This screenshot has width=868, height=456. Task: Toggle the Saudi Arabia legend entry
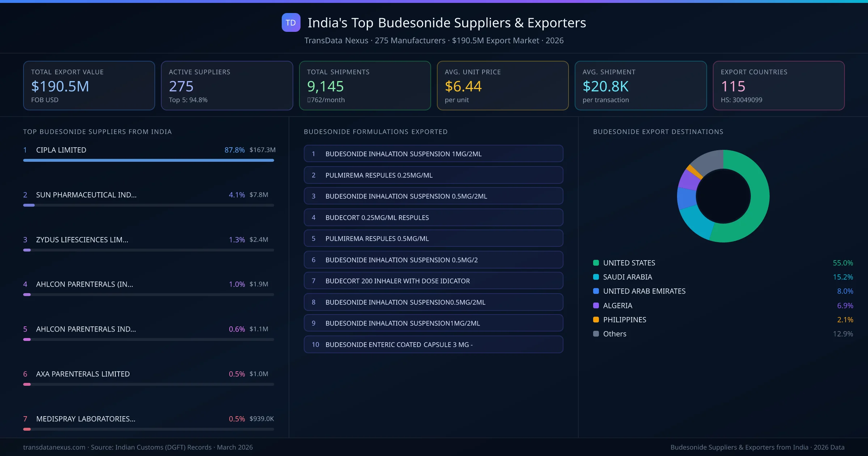(x=627, y=277)
